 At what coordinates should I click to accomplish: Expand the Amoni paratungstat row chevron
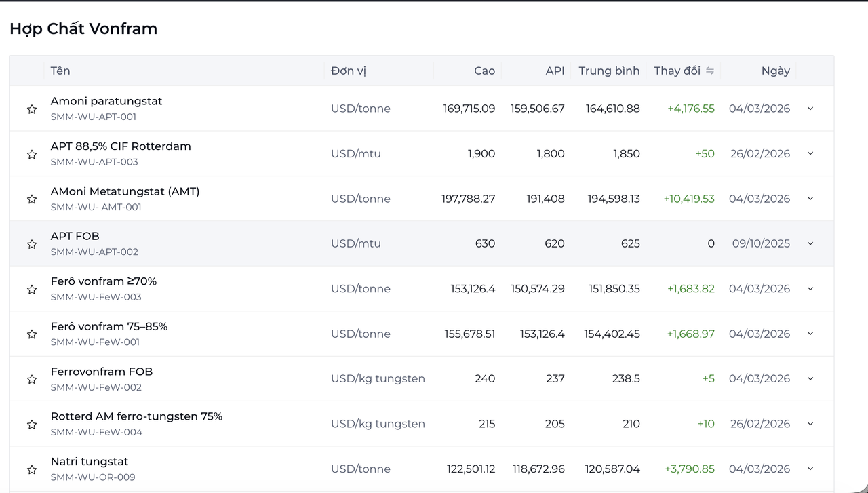pos(810,109)
